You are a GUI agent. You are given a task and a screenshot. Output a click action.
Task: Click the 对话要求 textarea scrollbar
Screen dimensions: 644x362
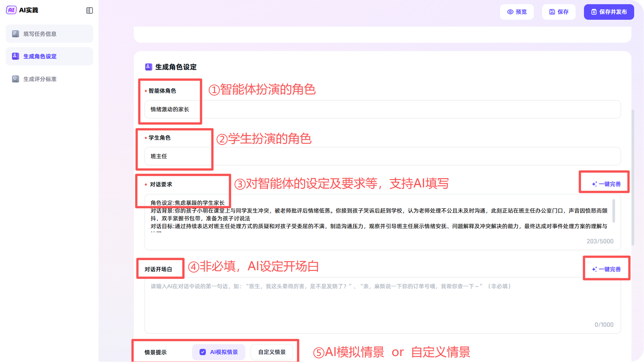point(614,211)
